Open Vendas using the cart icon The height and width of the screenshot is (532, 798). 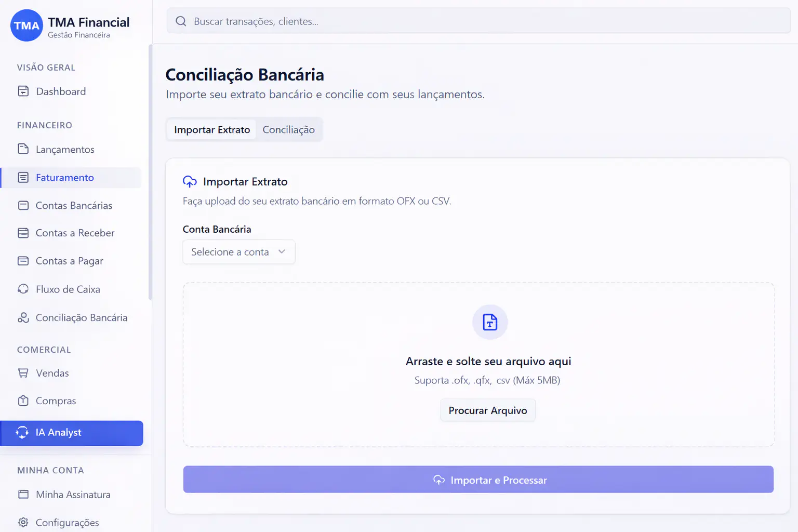[23, 373]
